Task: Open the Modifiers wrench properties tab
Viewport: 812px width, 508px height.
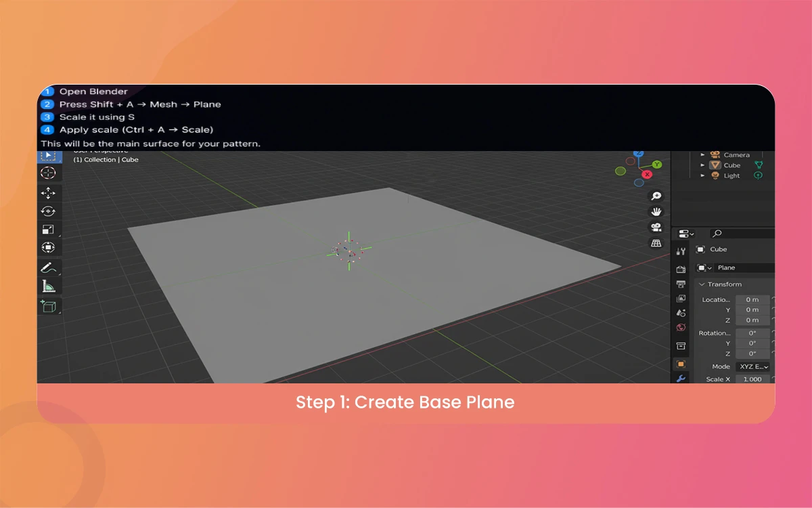Action: coord(681,379)
